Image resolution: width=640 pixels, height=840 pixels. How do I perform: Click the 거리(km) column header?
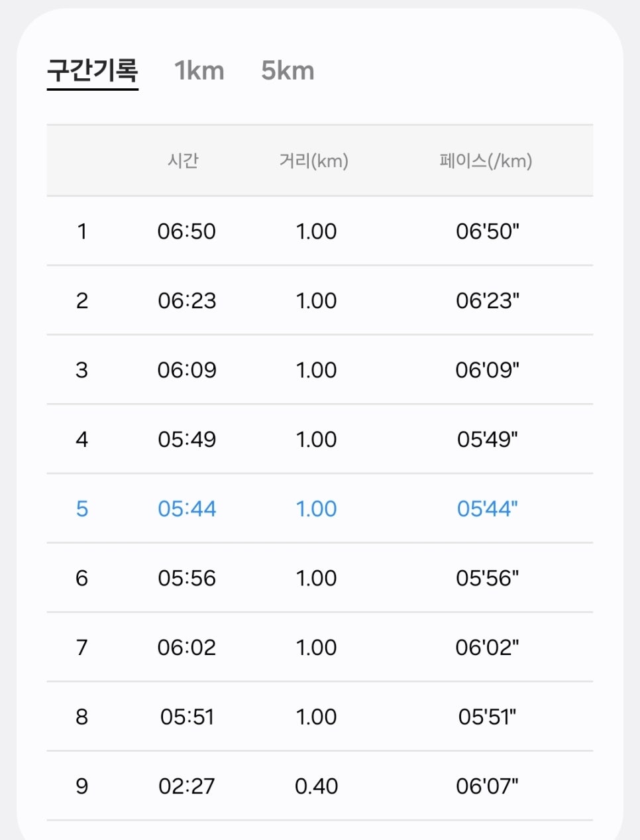[314, 160]
